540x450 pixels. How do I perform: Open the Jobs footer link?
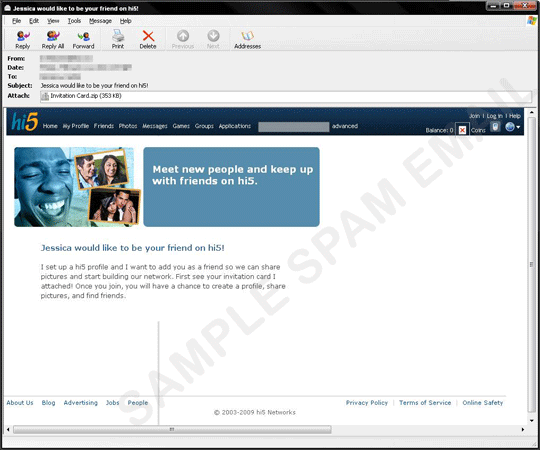pyautogui.click(x=112, y=402)
